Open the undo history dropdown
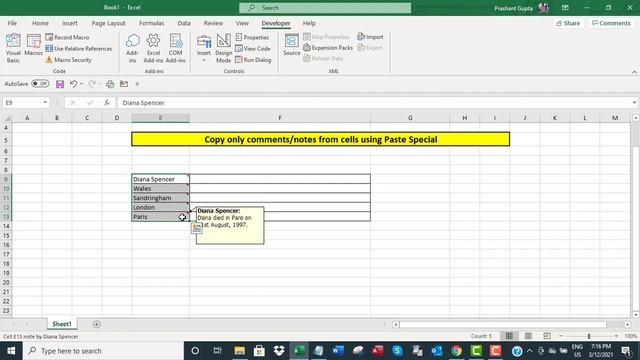Viewport: 640px width, 360px height. coord(82,84)
